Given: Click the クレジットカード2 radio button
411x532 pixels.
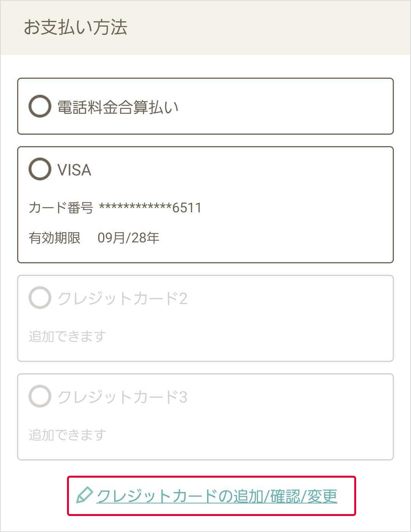Looking at the screenshot, I should [40, 298].
